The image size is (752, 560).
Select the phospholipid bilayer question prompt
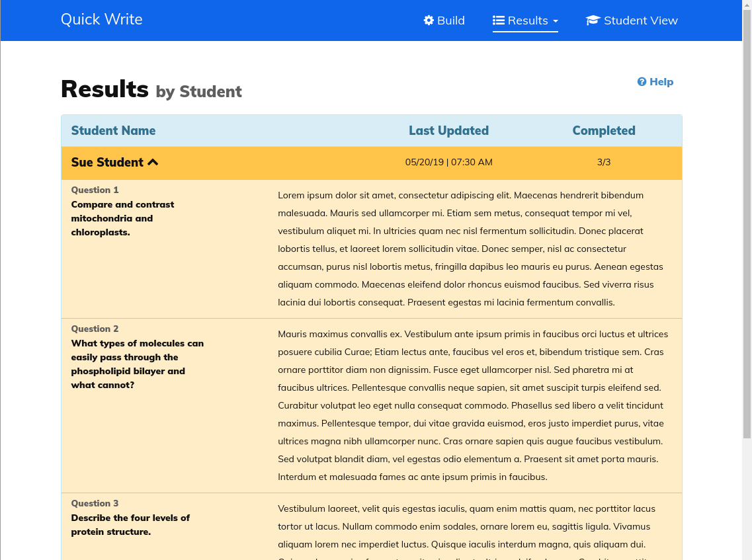[x=138, y=364]
